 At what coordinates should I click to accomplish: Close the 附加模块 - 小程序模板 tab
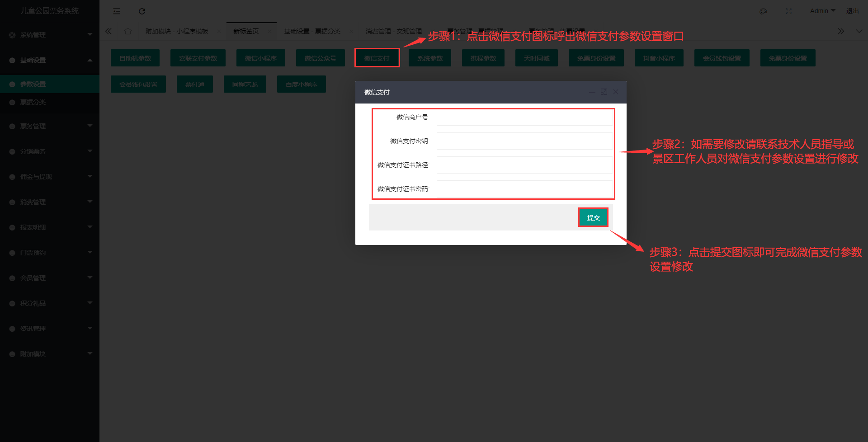tap(219, 31)
